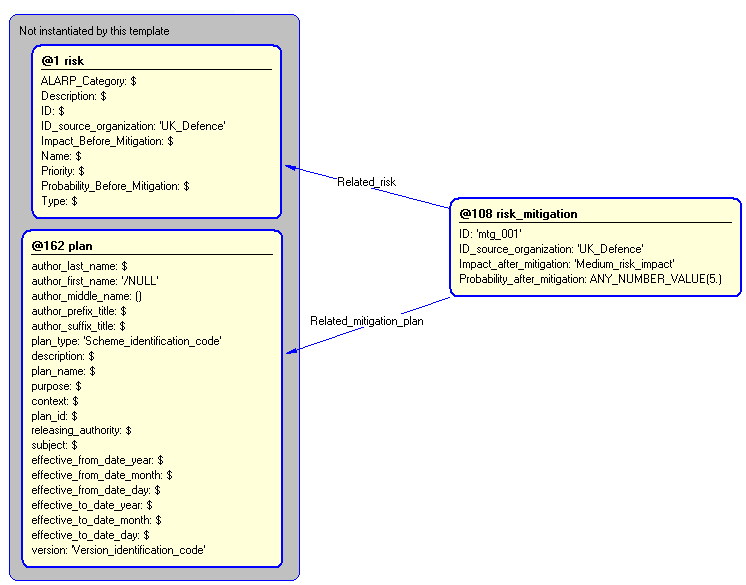The image size is (746, 585).
Task: Click 'author_middle_name: ()' attribute
Action: coord(87,296)
